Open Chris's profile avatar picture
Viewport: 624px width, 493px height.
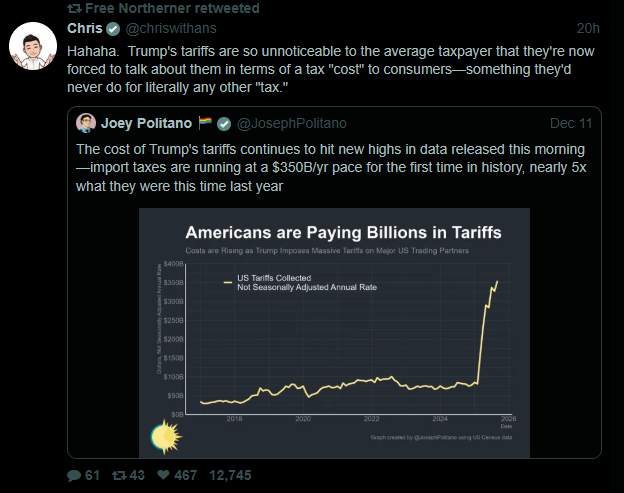(x=31, y=44)
